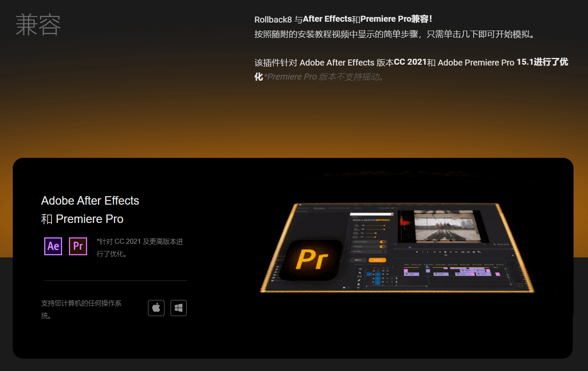Click the '和 Premiere Pro' title line

[x=82, y=219]
